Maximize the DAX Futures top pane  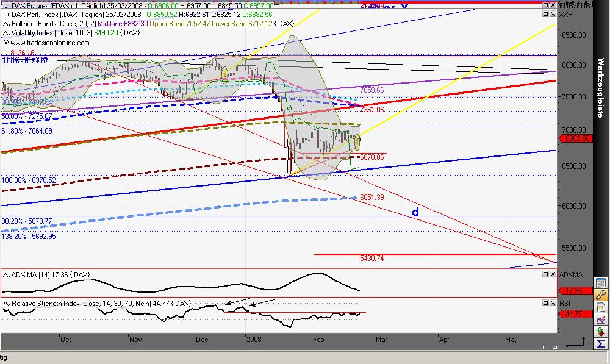(545, 5)
